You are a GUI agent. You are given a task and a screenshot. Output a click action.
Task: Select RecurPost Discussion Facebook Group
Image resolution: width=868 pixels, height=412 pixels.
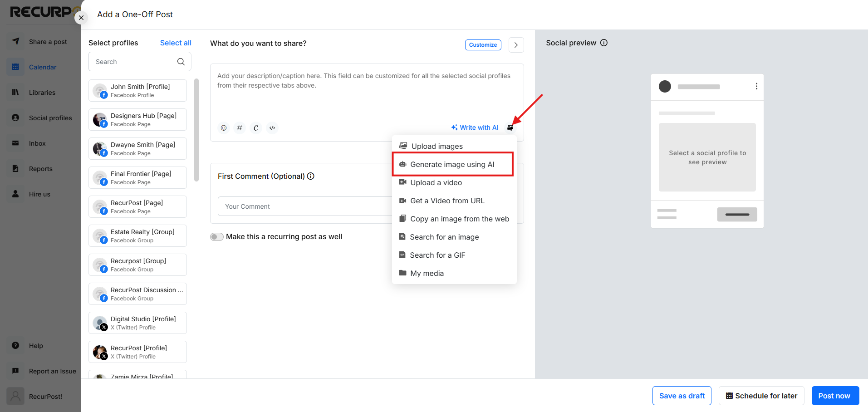tap(137, 294)
